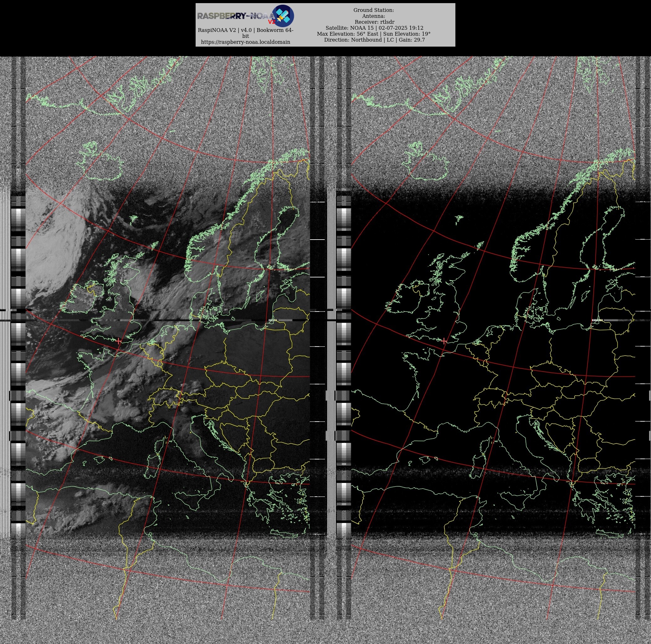Screen dimensions: 651x644
Task: Click the 'Receiver: rtlsdr' text
Action: pos(374,22)
